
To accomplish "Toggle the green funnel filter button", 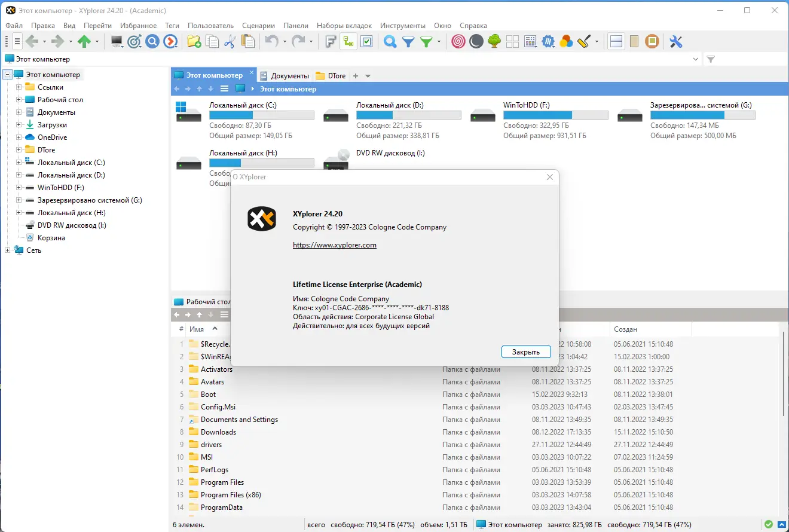I will (426, 41).
